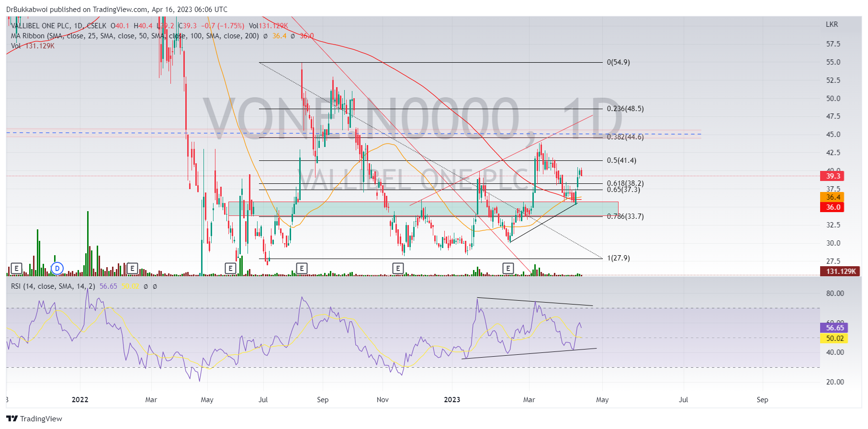This screenshot has width=868, height=429.
Task: Select the RSI (14, close, SMA, 14, 2) legend
Action: pyautogui.click(x=53, y=286)
